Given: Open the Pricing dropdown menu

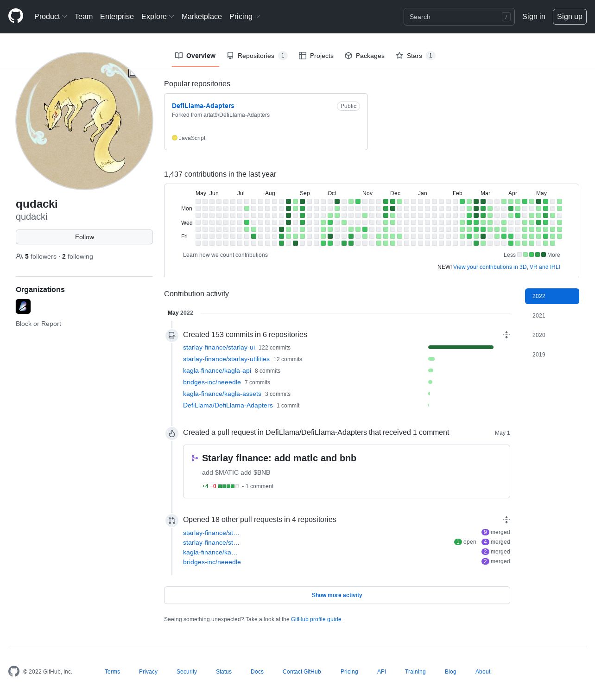Looking at the screenshot, I should pyautogui.click(x=244, y=16).
